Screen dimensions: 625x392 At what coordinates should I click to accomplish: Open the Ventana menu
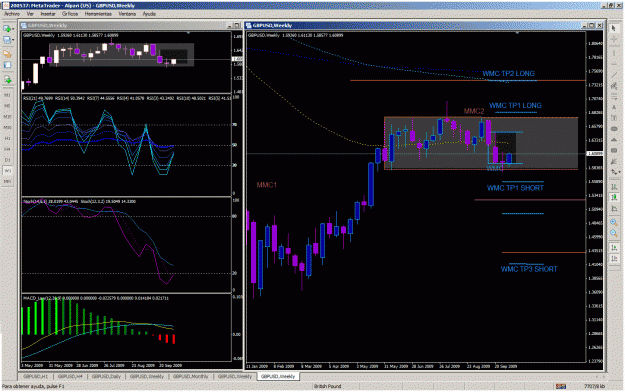point(127,14)
